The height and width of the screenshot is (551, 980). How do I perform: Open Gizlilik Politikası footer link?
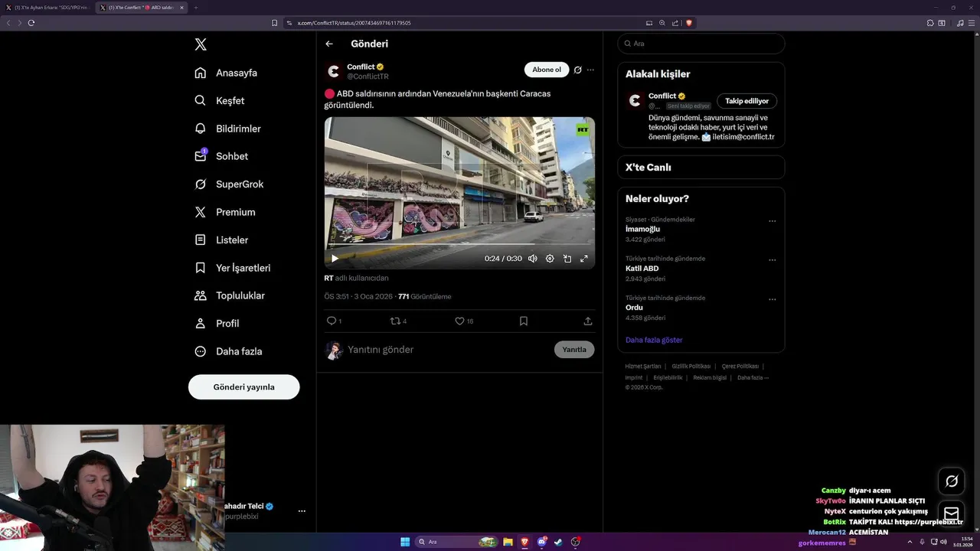691,366
